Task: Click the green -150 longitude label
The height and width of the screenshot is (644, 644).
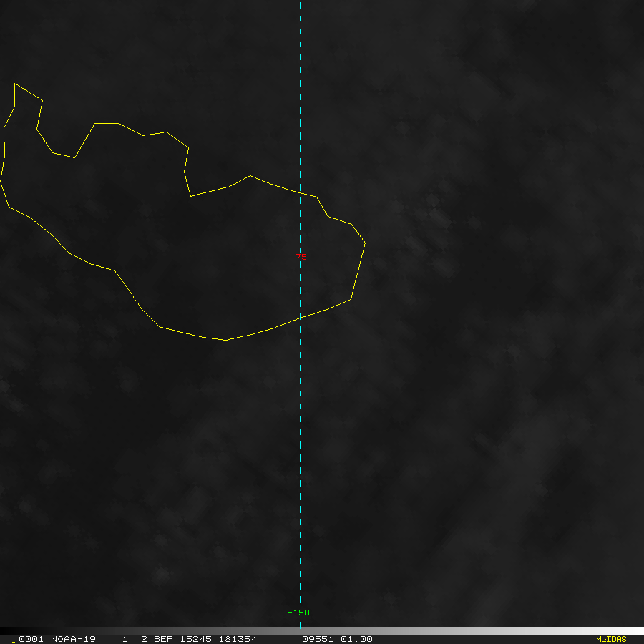Action: (298, 613)
